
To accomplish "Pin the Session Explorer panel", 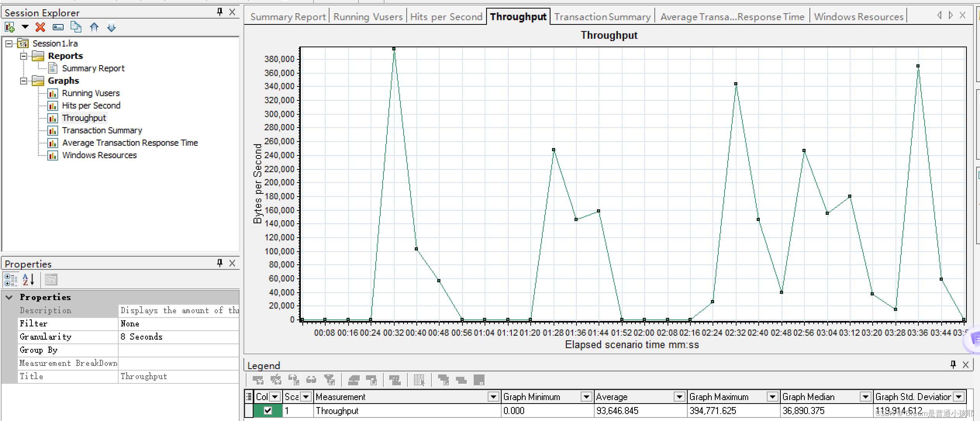I will coord(220,12).
